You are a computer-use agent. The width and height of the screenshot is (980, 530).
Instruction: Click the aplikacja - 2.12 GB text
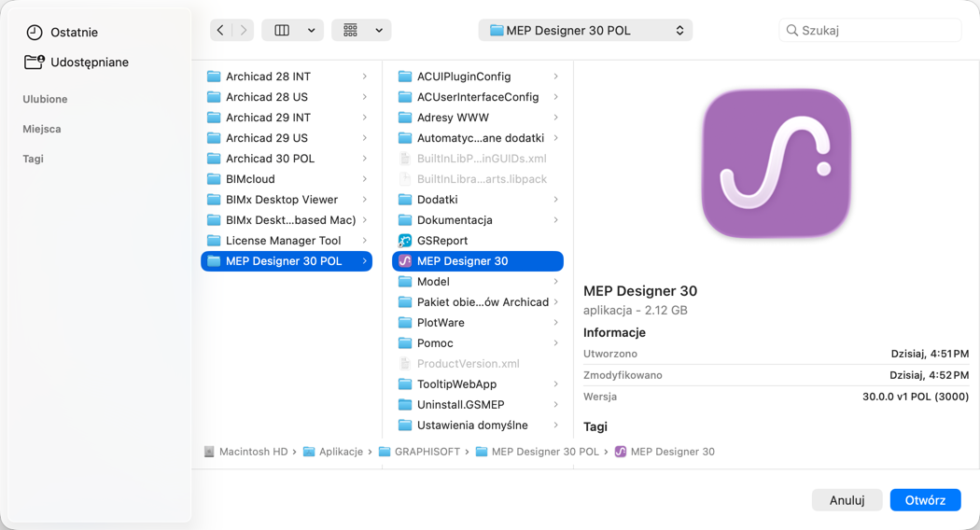635,310
